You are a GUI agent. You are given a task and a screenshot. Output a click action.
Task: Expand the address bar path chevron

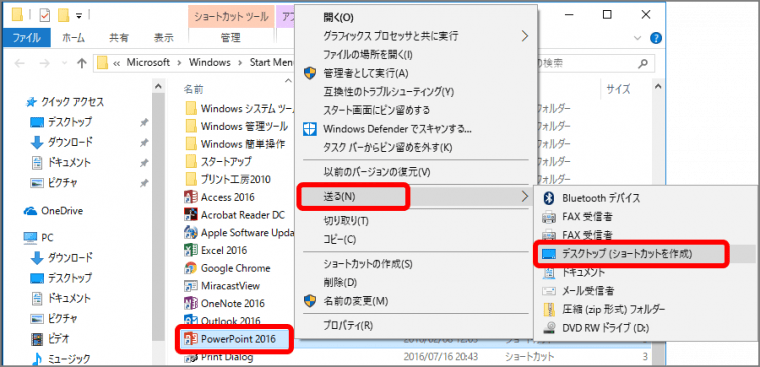(x=116, y=63)
